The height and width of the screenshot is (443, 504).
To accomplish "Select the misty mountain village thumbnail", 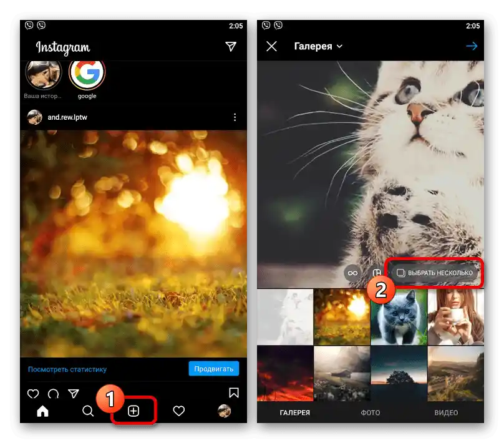I will coord(342,374).
